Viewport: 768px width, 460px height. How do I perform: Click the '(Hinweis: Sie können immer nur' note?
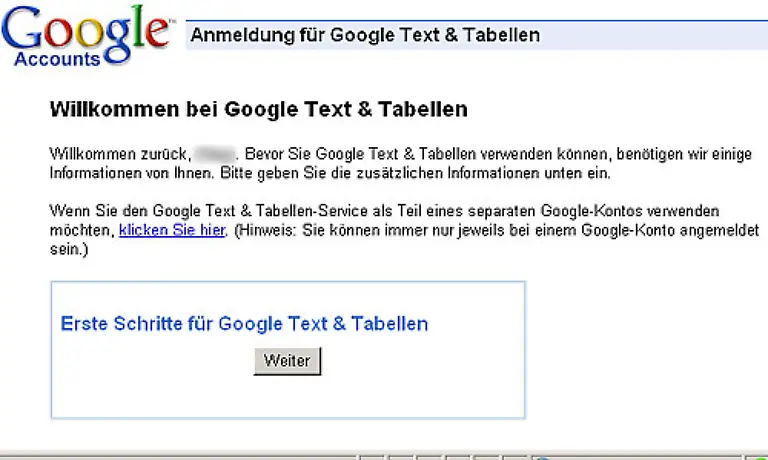344,230
